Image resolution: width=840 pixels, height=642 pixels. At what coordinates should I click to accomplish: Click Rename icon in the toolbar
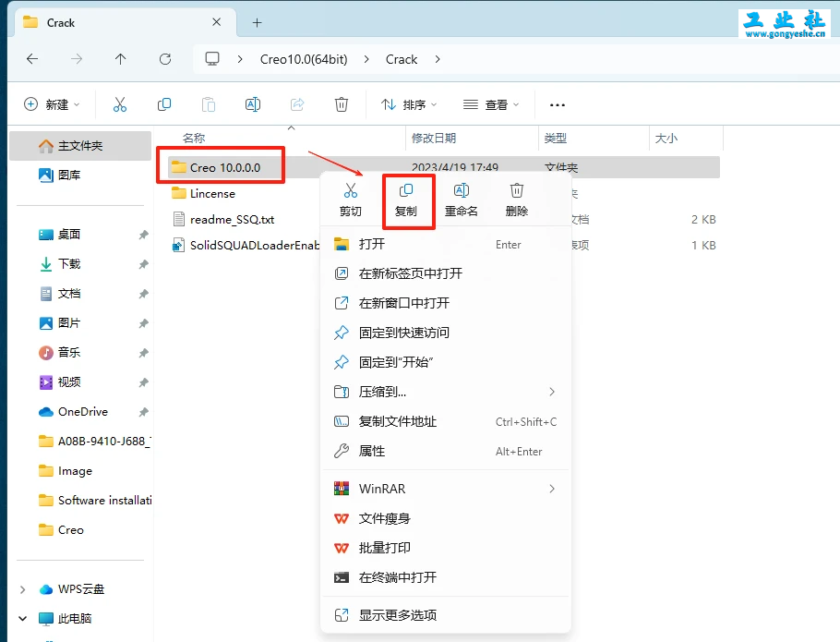tap(253, 104)
